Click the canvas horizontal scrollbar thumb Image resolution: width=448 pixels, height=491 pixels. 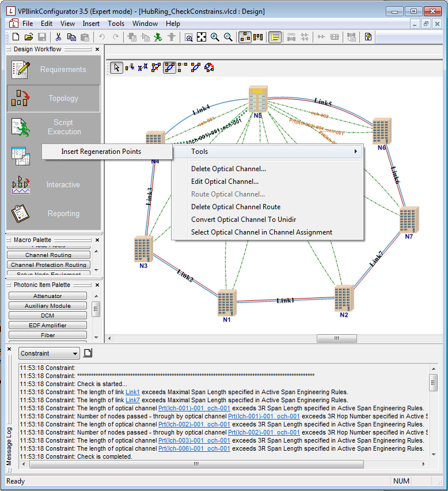coord(337,338)
